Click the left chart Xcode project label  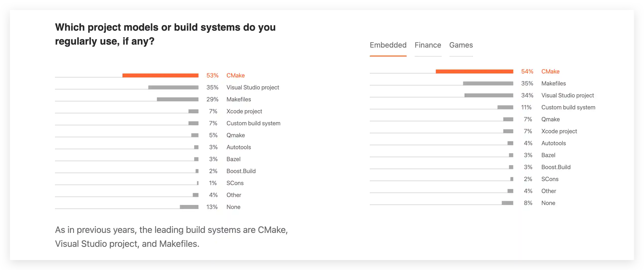[244, 112]
